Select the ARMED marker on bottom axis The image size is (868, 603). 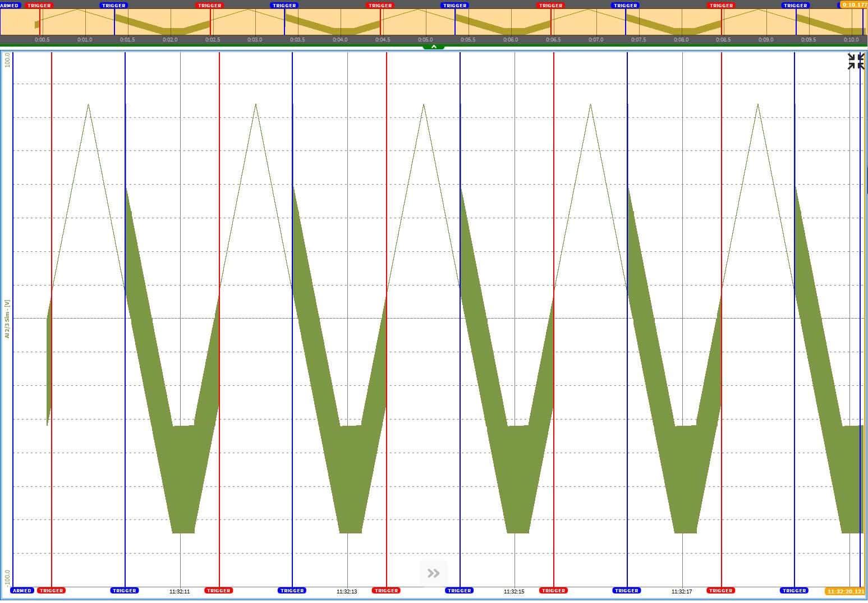(22, 591)
